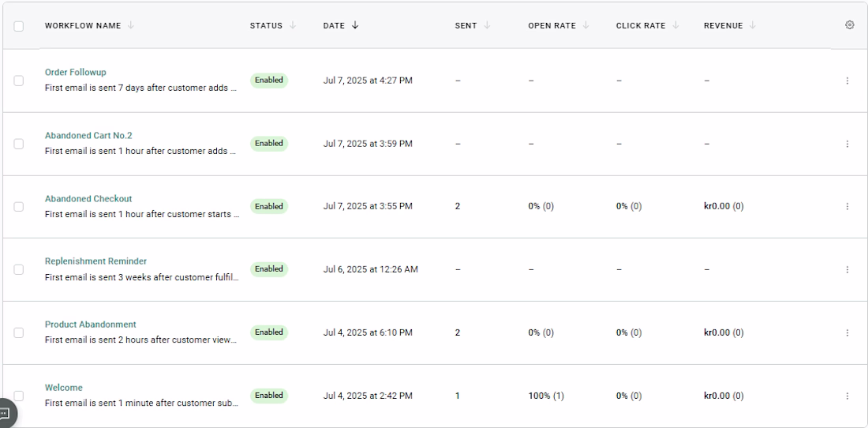
Task: Open three-dot menu for Abandoned Cart No.2
Action: point(847,144)
